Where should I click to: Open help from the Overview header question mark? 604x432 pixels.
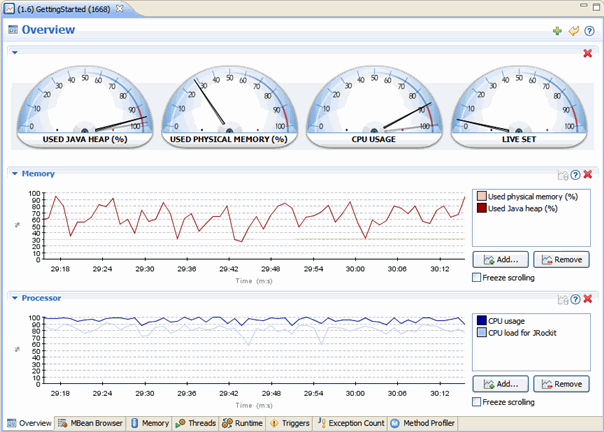coord(589,31)
